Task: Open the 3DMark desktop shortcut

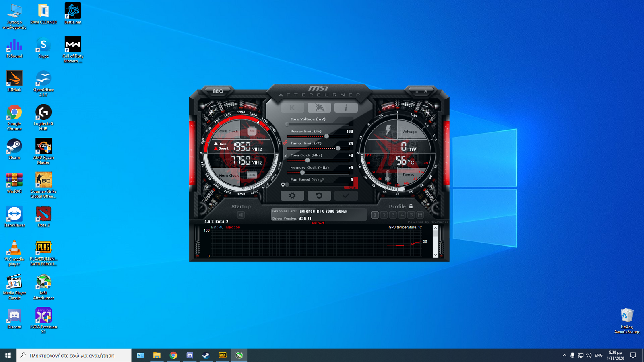Action: (x=14, y=81)
